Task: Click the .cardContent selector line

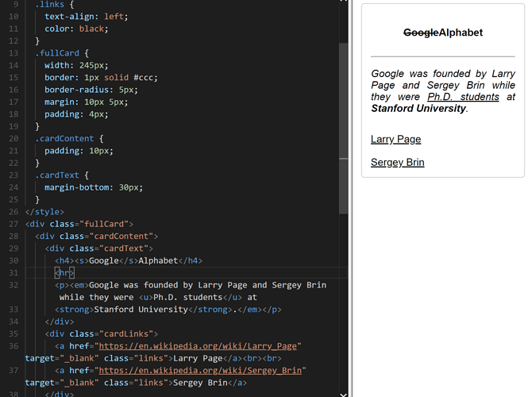Action: tap(69, 139)
